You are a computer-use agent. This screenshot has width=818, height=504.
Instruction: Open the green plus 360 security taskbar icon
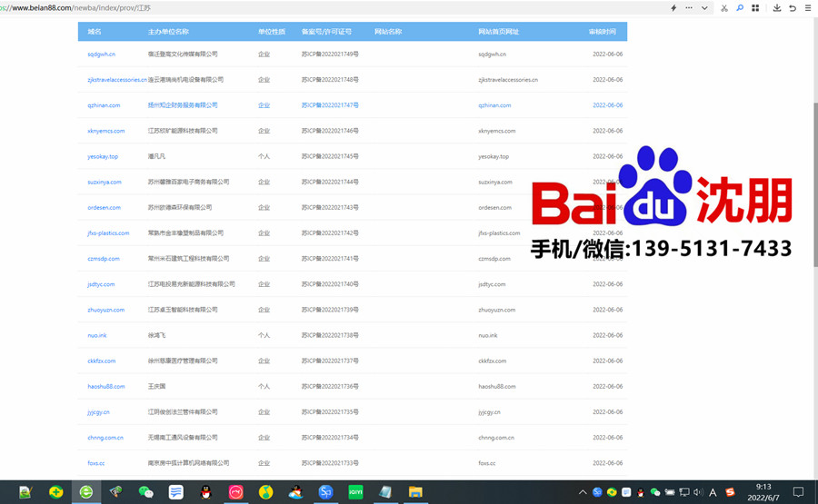pos(55,492)
